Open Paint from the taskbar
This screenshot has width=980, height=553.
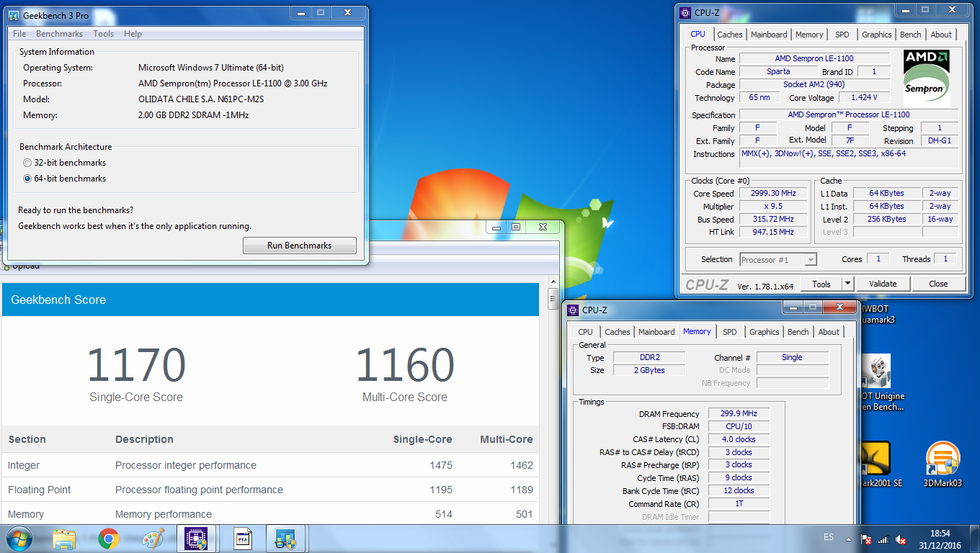(153, 539)
